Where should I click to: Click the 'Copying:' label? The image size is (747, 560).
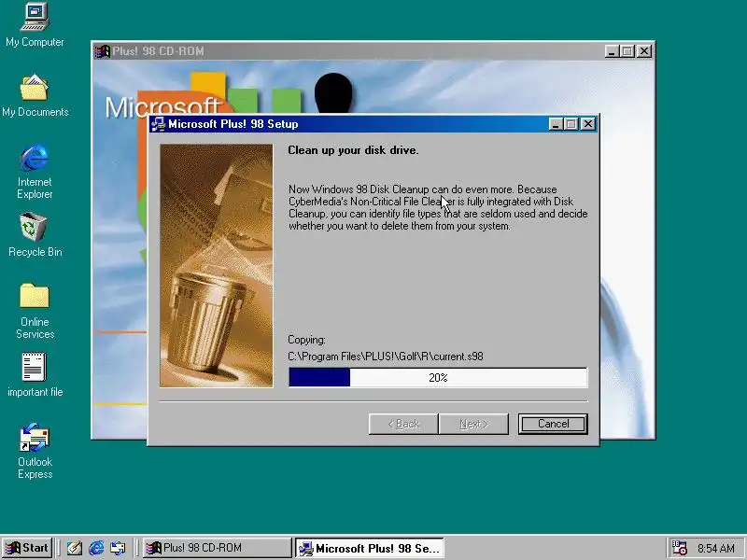point(306,340)
